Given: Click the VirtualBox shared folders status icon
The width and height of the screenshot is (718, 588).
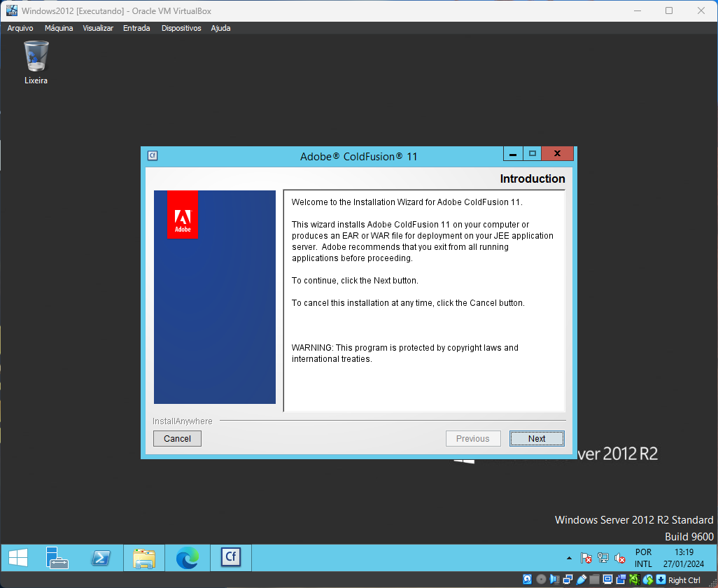Looking at the screenshot, I should pyautogui.click(x=594, y=580).
